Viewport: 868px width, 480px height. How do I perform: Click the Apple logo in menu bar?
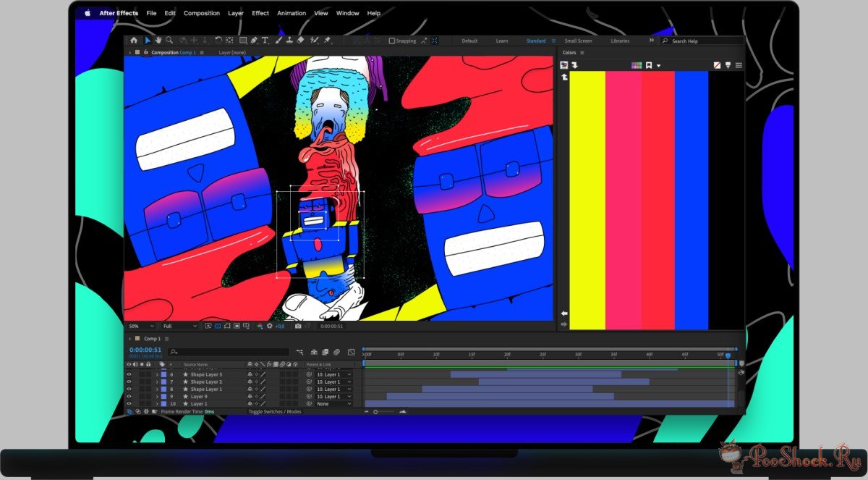(x=88, y=13)
